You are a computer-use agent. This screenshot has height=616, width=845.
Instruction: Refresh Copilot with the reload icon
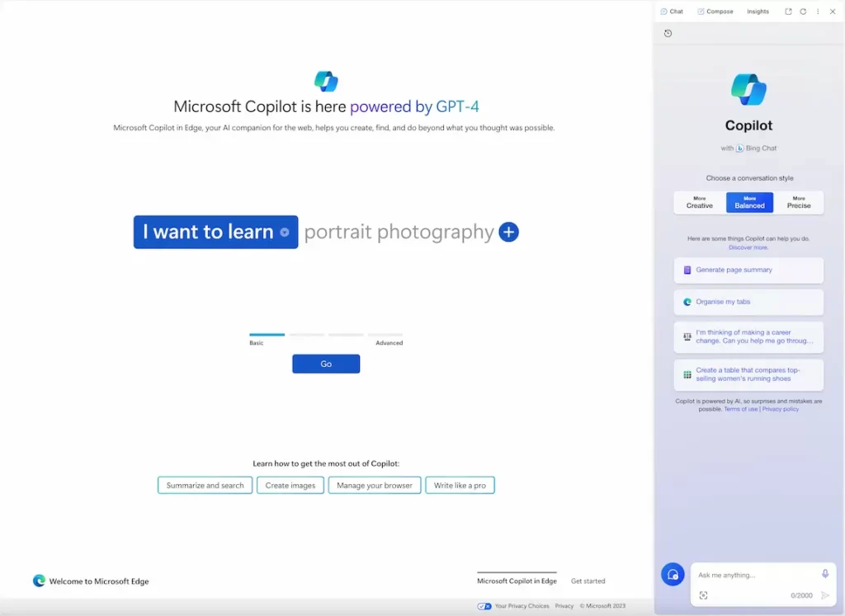[x=802, y=11]
